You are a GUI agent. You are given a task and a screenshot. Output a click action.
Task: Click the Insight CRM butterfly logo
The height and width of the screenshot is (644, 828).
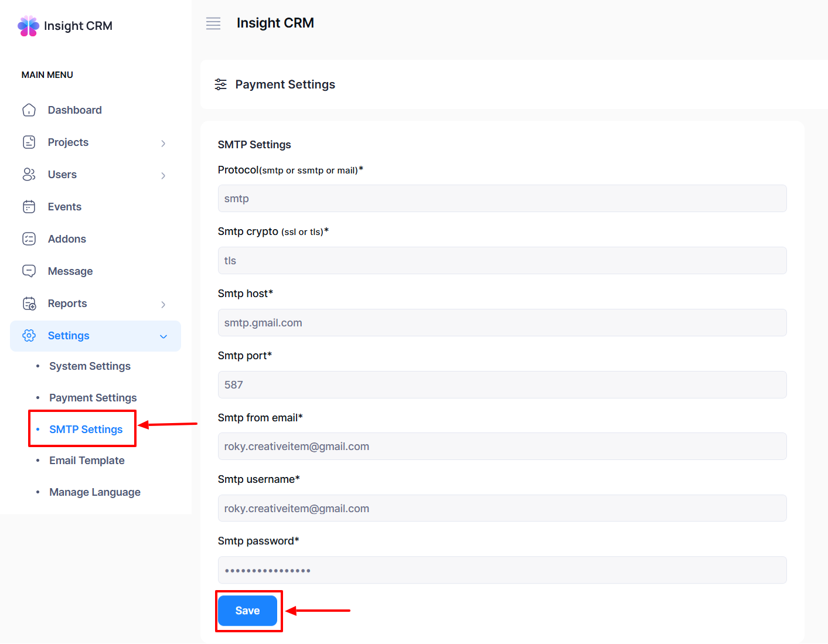pyautogui.click(x=28, y=26)
